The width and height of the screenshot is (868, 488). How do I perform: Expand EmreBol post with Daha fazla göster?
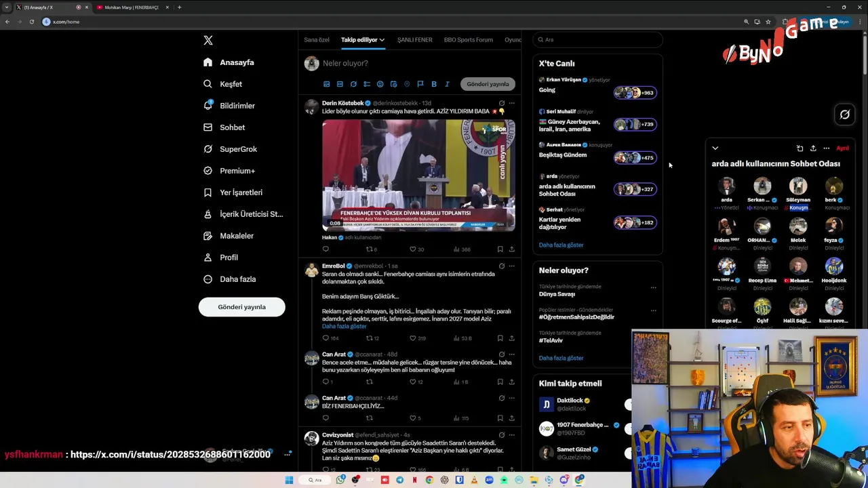coord(344,326)
